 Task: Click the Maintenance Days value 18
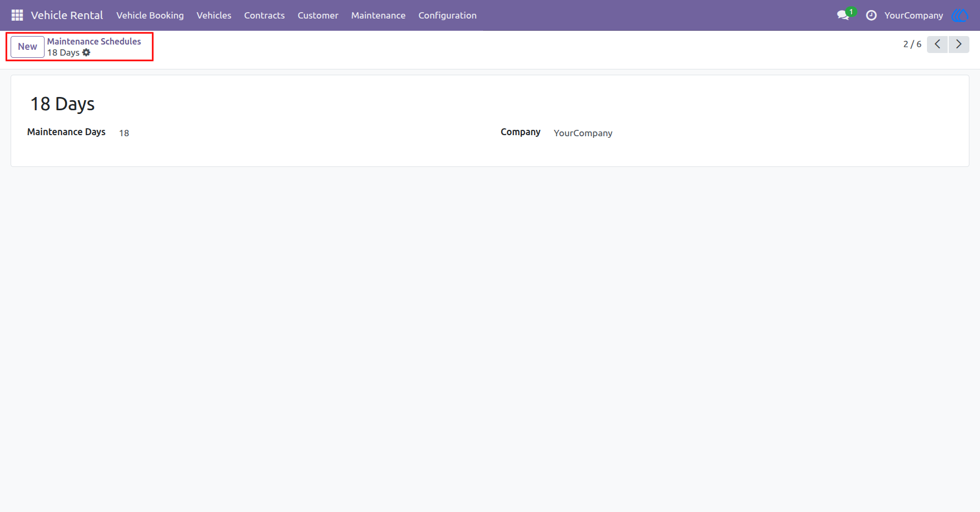[124, 133]
